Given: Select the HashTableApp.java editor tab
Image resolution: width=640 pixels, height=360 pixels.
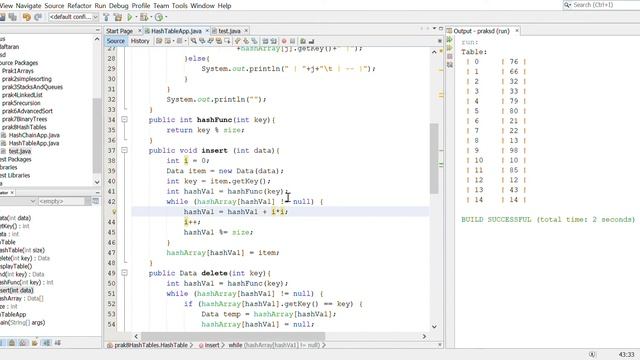Looking at the screenshot, I should click(176, 31).
